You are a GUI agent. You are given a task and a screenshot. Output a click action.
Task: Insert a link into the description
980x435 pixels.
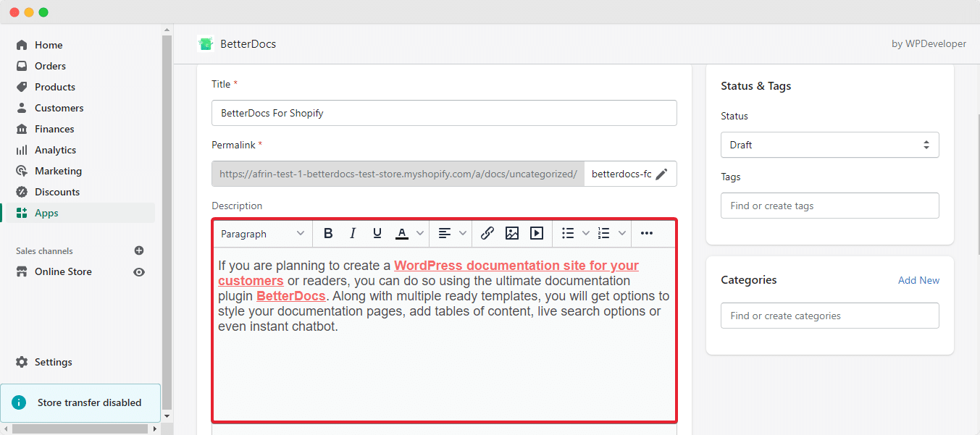pyautogui.click(x=487, y=232)
